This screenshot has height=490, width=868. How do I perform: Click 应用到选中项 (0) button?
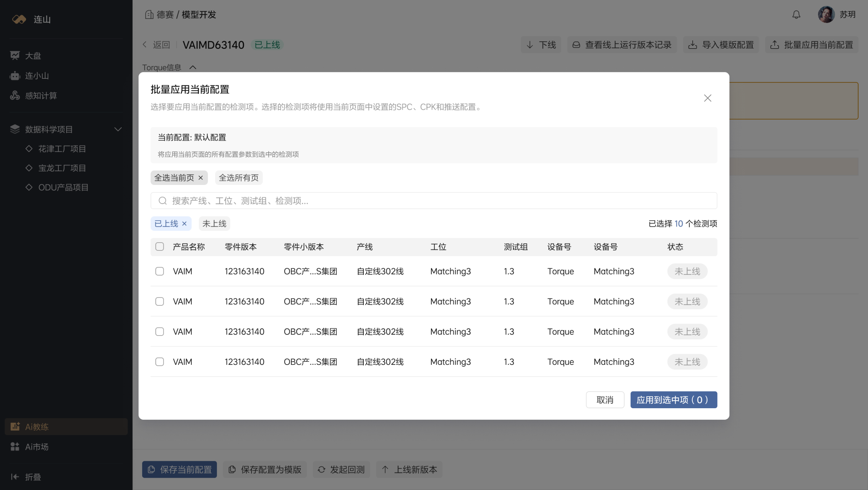tap(673, 400)
